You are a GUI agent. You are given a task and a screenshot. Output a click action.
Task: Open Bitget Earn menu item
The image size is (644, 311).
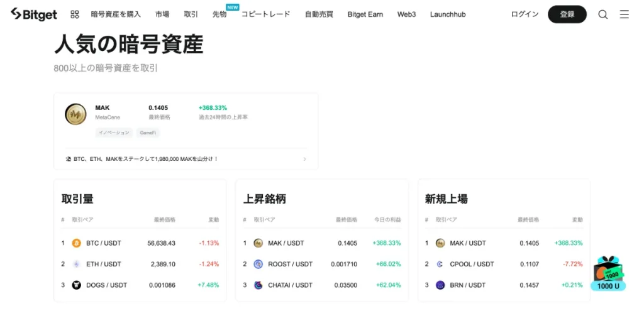(x=365, y=14)
